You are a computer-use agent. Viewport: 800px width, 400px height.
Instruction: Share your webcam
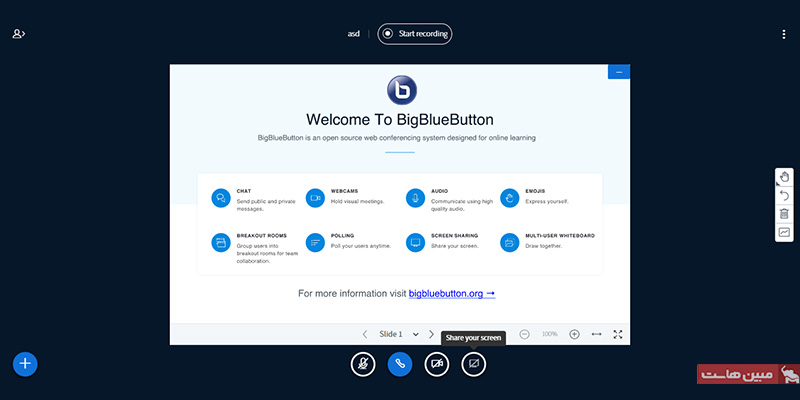(437, 364)
